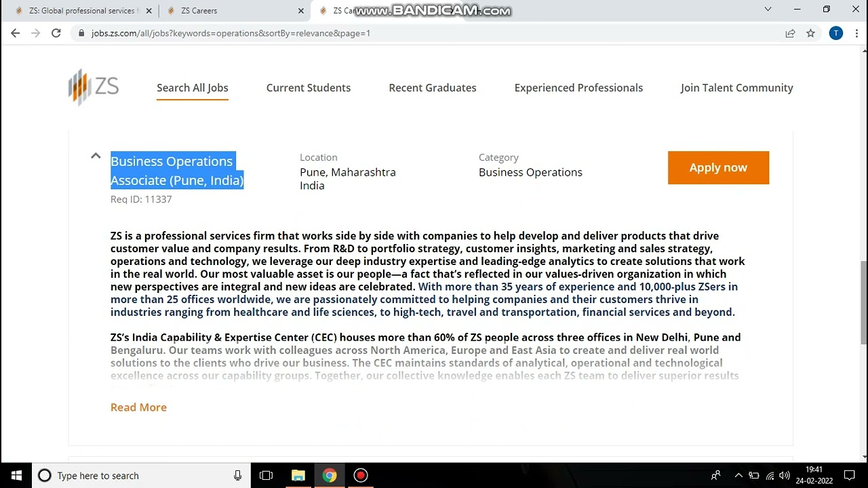Open the Chrome three-dot menu
This screenshot has width=868, height=488.
[856, 33]
